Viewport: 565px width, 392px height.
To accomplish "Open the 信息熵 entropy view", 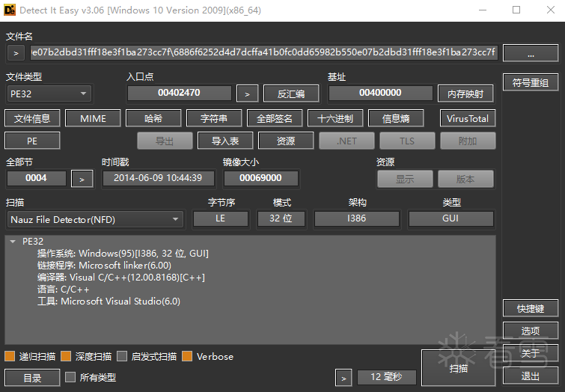I will click(x=396, y=118).
